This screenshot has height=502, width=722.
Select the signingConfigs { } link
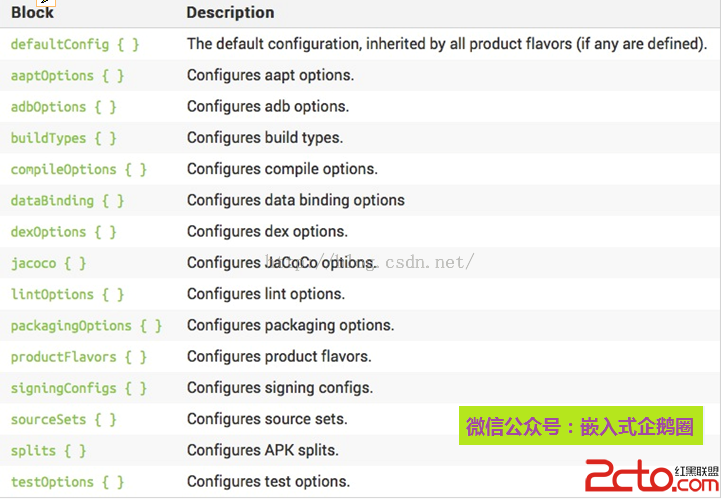pyautogui.click(x=79, y=388)
